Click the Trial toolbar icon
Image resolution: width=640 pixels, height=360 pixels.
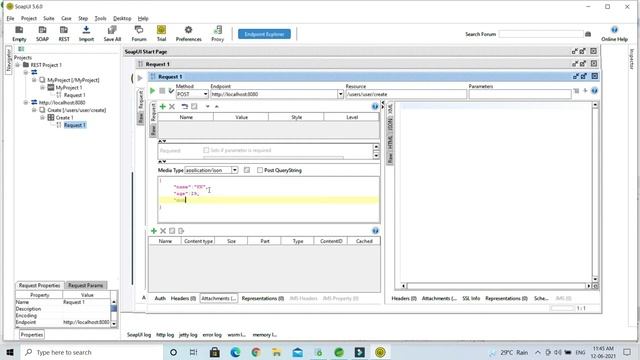click(161, 33)
